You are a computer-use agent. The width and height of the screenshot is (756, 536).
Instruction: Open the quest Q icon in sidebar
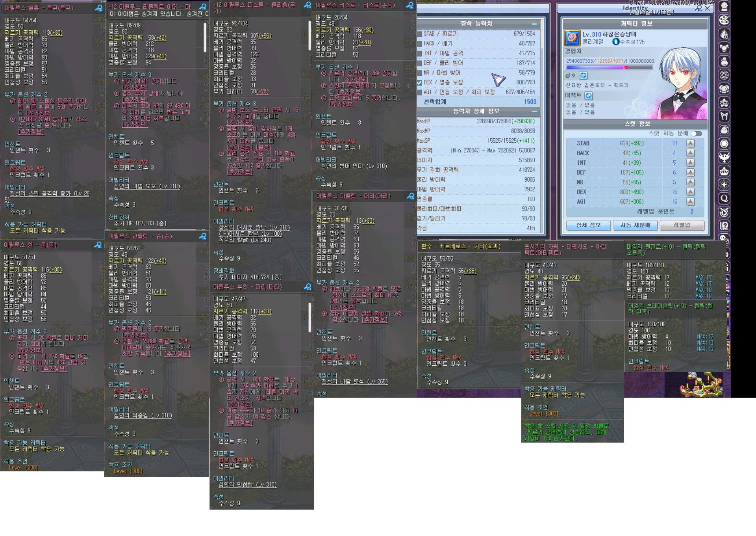[724, 198]
